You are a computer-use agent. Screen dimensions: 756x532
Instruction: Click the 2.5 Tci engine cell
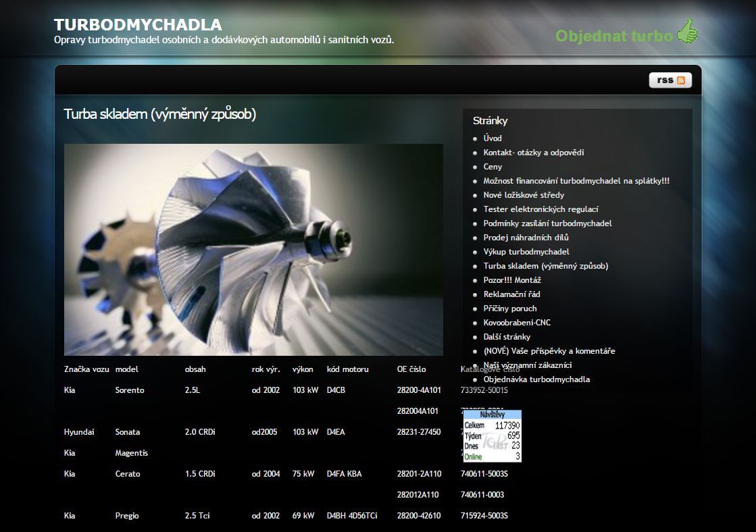[x=197, y=516]
